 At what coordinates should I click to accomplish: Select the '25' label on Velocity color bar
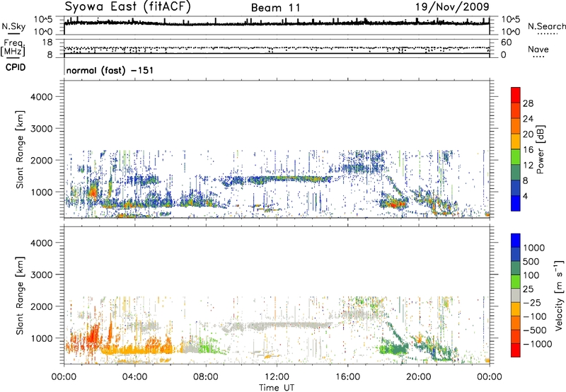(529, 289)
